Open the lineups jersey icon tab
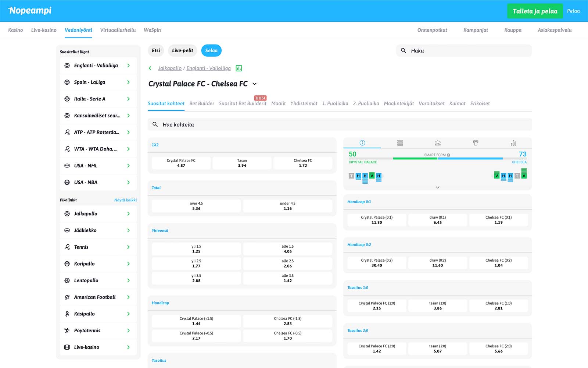The width and height of the screenshot is (588, 368). point(476,143)
